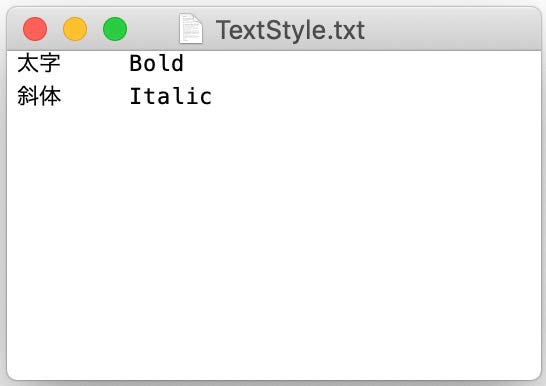Place cursor in the word Italic

pyautogui.click(x=170, y=96)
